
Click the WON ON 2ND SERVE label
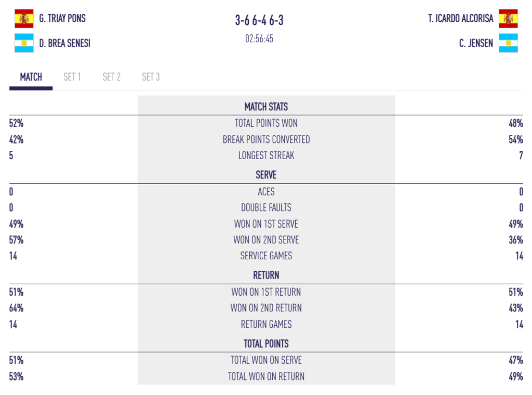pyautogui.click(x=266, y=240)
